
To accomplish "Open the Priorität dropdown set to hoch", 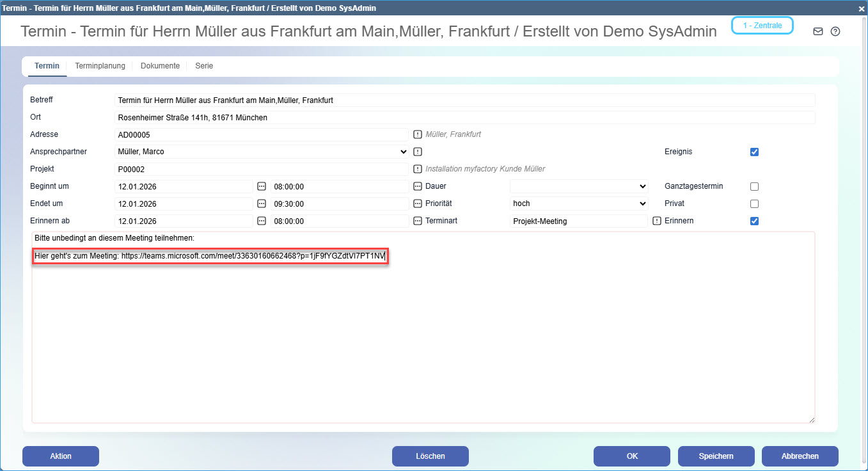I will click(x=579, y=204).
